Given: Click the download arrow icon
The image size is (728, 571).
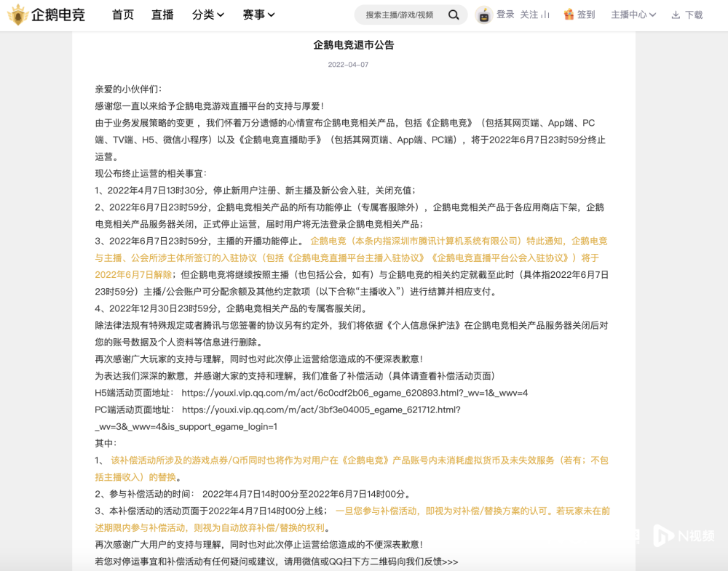Looking at the screenshot, I should click(676, 15).
